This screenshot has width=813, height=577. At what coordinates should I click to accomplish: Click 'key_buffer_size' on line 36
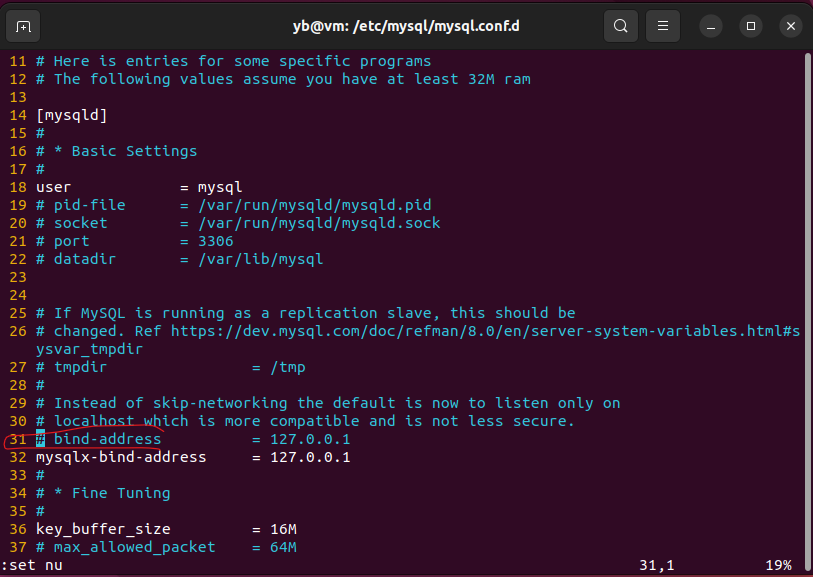pos(103,529)
